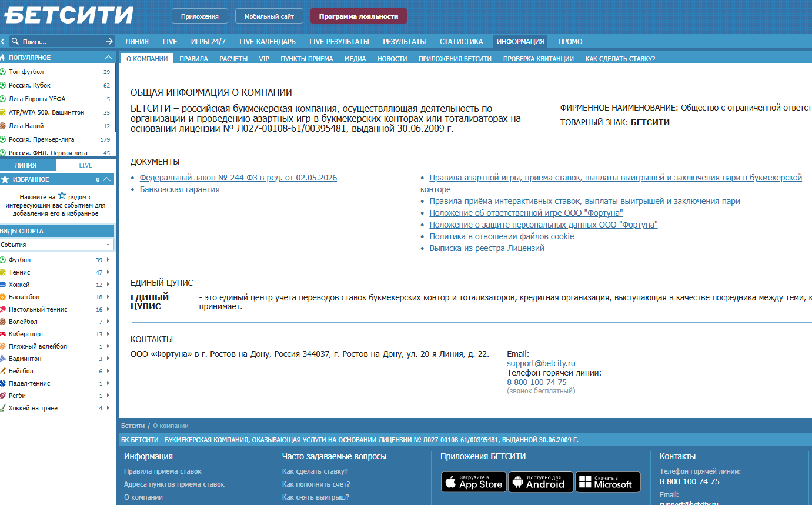812x505 pixels.
Task: Click the Хоккей на траве stick icon
Action: pyautogui.click(x=3, y=408)
